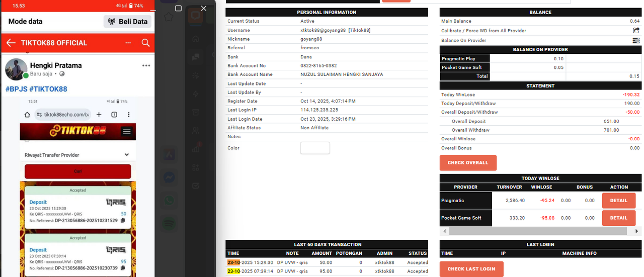
Task: Click Hengki Pratama's profile picture
Action: point(16,69)
